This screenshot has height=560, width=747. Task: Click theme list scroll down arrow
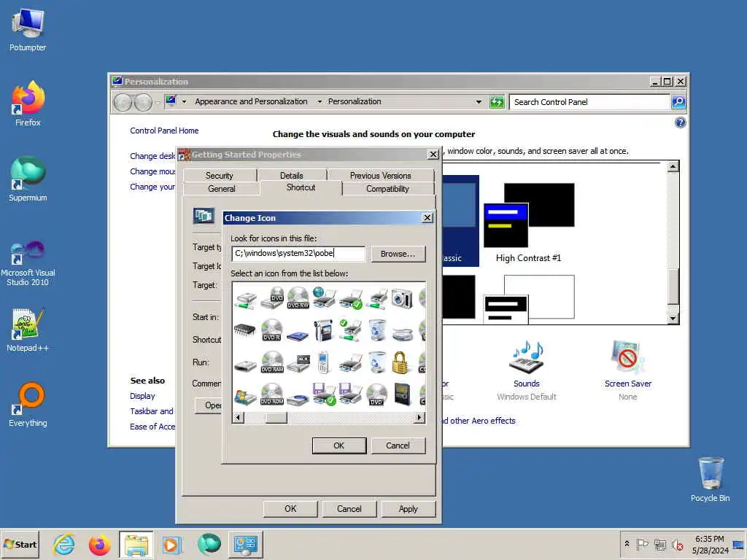673,319
